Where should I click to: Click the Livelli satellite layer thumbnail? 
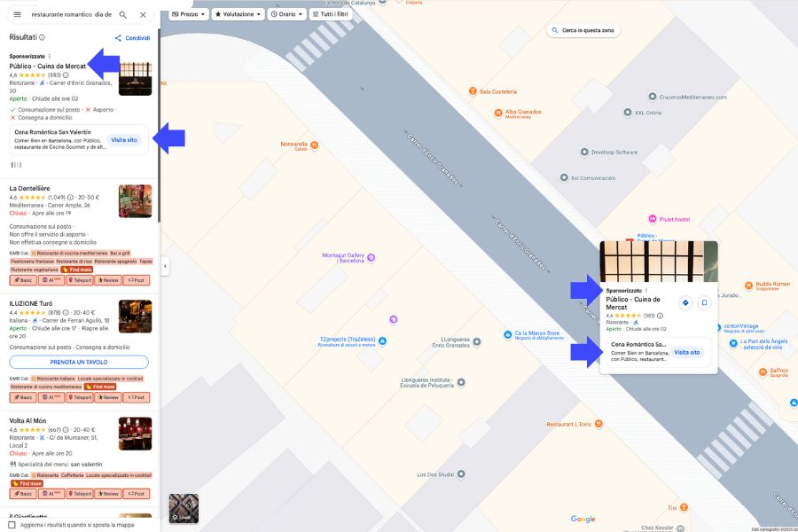[x=184, y=508]
